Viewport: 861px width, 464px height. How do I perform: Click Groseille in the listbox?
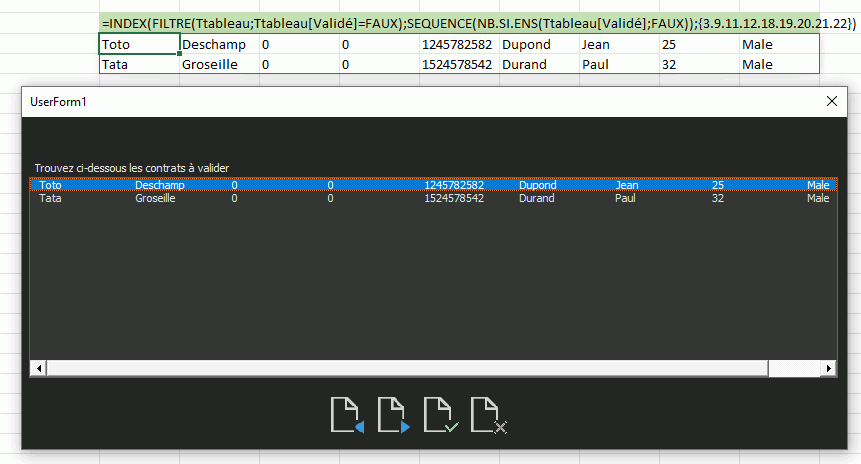pos(155,198)
